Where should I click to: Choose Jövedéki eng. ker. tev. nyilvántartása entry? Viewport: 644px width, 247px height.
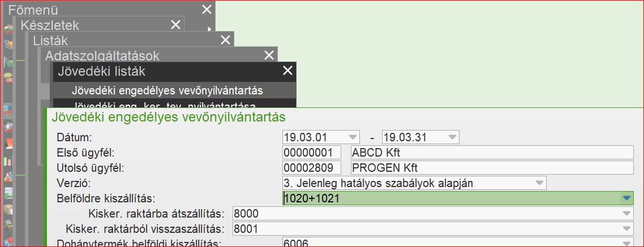pos(174,103)
